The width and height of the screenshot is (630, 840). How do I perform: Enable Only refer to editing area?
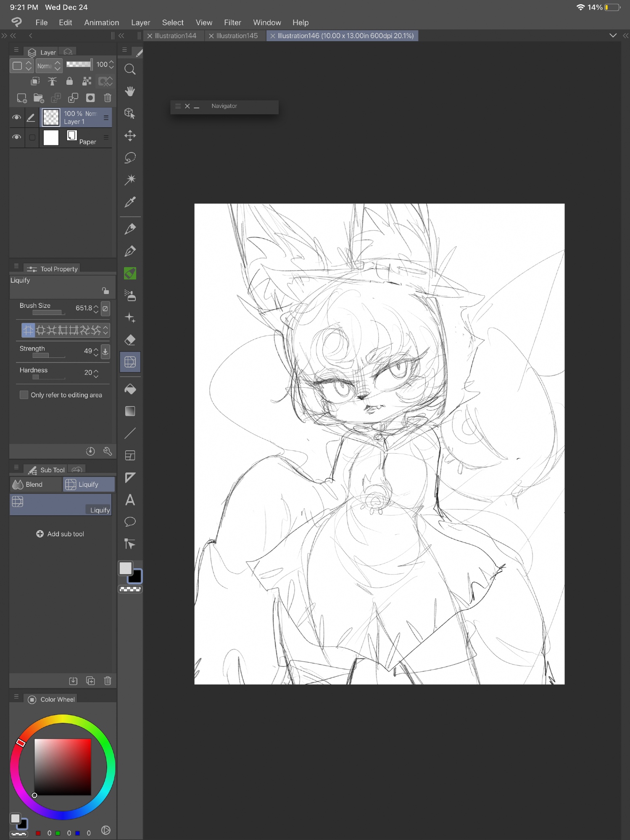coord(24,395)
